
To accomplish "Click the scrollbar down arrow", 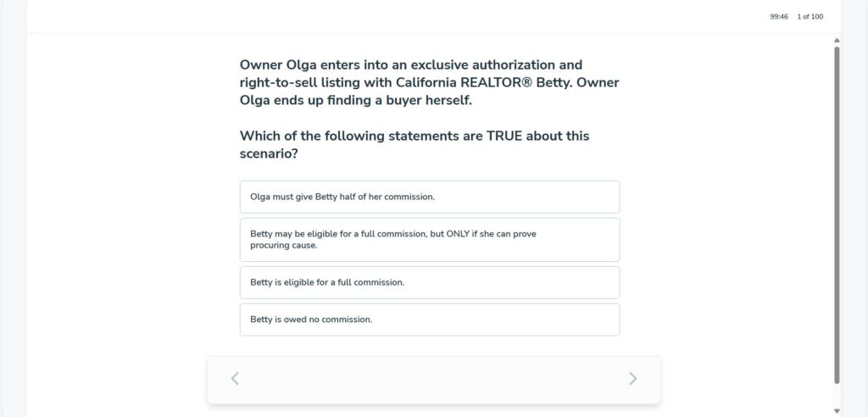I will pyautogui.click(x=837, y=410).
